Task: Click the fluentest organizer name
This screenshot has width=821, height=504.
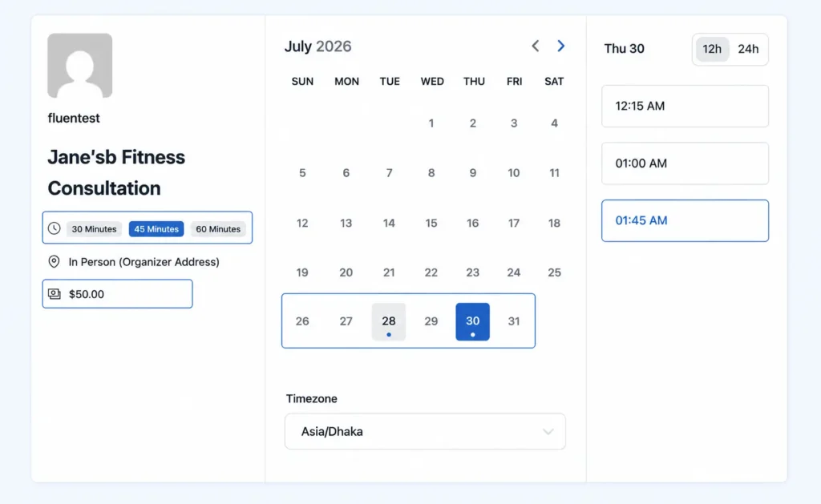Action: 74,119
